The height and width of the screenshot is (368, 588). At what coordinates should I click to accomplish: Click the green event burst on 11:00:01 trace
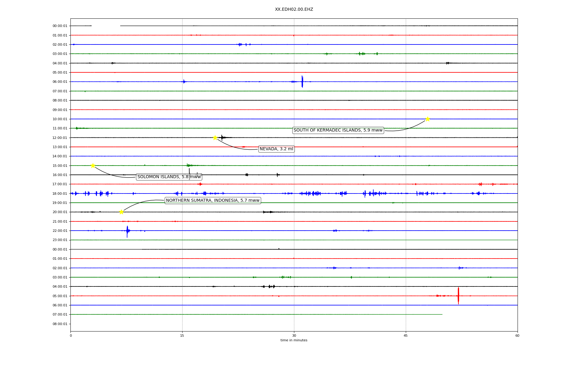pos(77,128)
